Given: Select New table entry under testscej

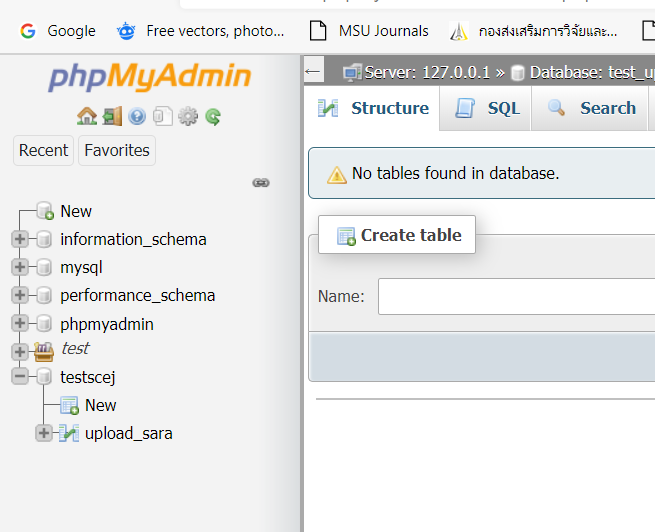Looking at the screenshot, I should tap(101, 405).
